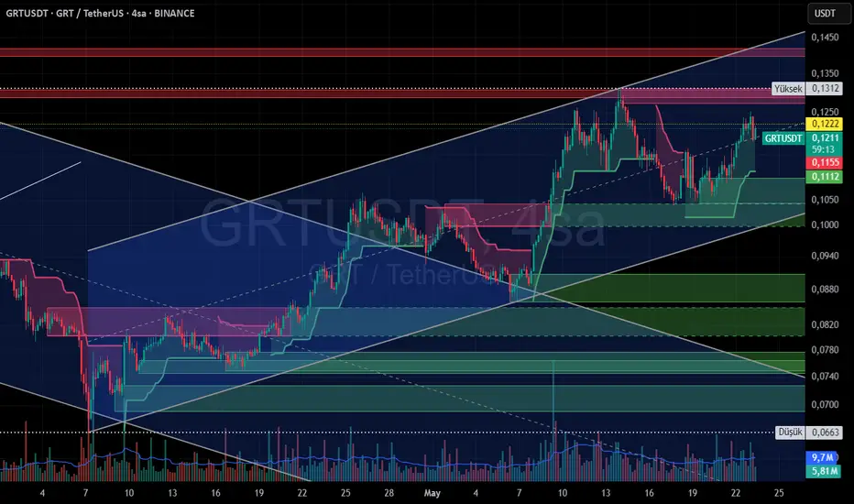Click the green GRTUSDT price line tag
The height and width of the screenshot is (504, 854).
[x=783, y=137]
